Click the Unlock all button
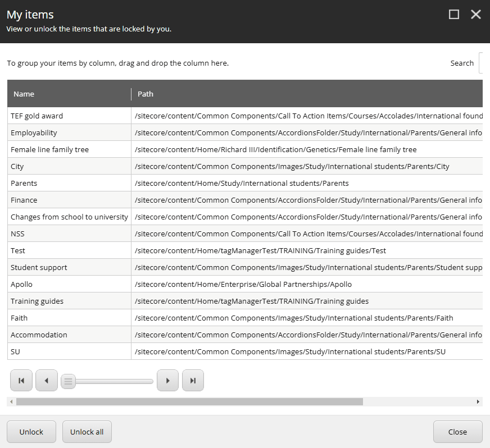This screenshot has height=448, width=490. (87, 432)
